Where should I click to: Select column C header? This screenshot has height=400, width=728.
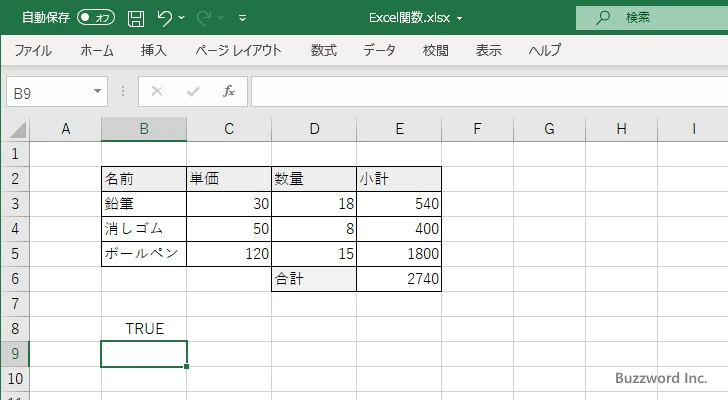click(229, 129)
